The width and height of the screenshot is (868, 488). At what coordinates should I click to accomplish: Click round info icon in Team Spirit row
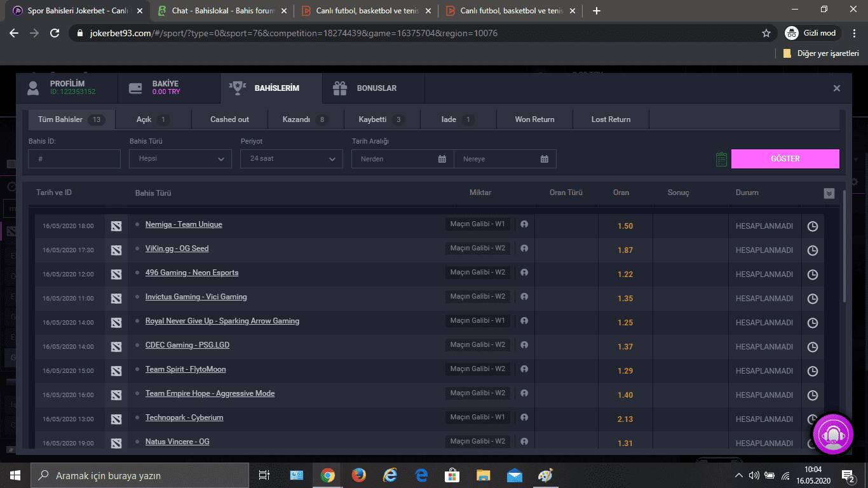pyautogui.click(x=524, y=369)
